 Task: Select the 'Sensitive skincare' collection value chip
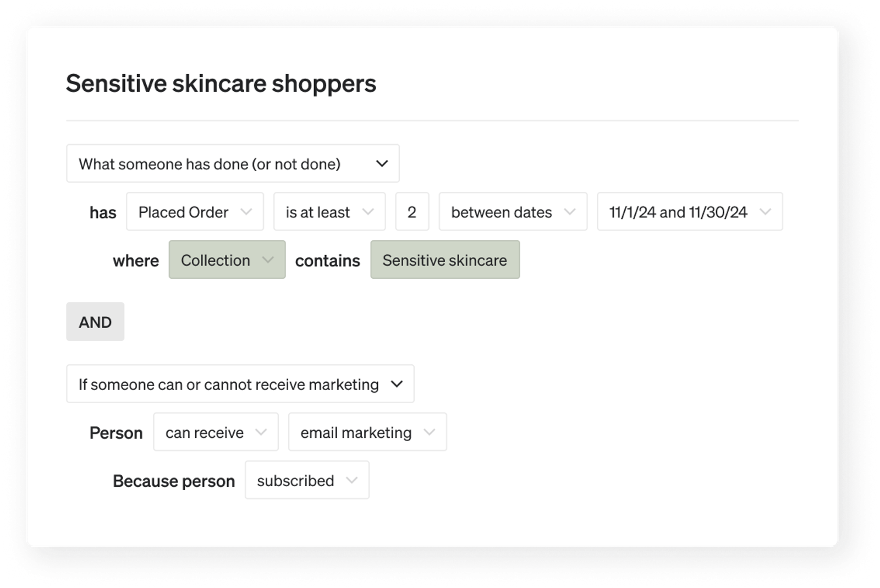(x=445, y=260)
